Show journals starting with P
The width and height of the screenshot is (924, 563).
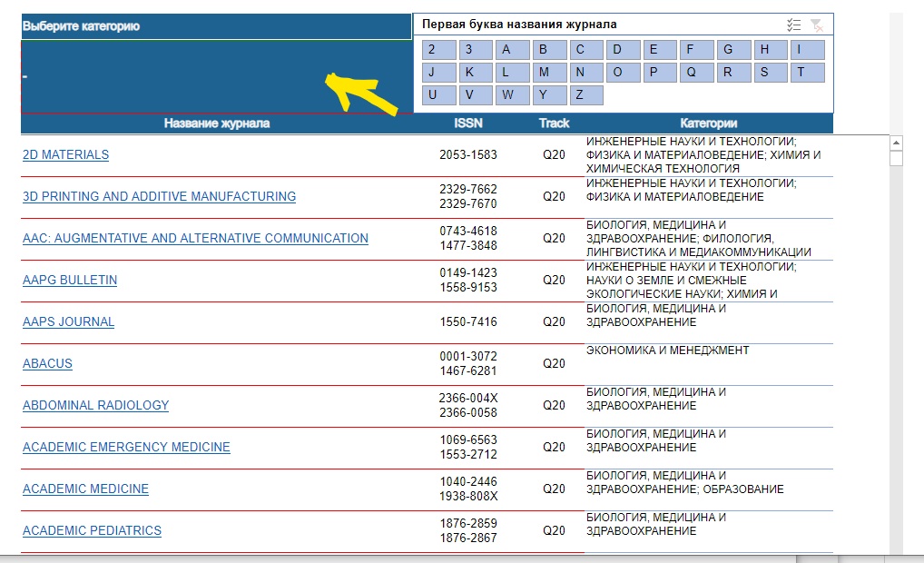[659, 73]
